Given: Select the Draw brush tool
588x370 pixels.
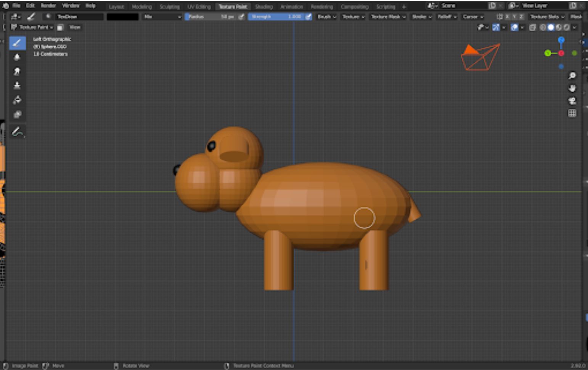Looking at the screenshot, I should click(17, 43).
